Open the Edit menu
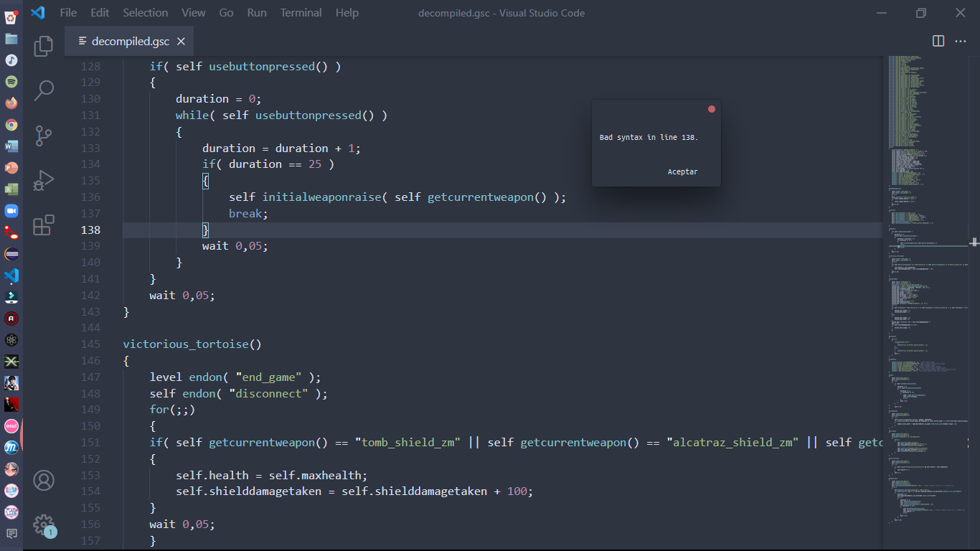The height and width of the screenshot is (551, 980). pyautogui.click(x=100, y=13)
